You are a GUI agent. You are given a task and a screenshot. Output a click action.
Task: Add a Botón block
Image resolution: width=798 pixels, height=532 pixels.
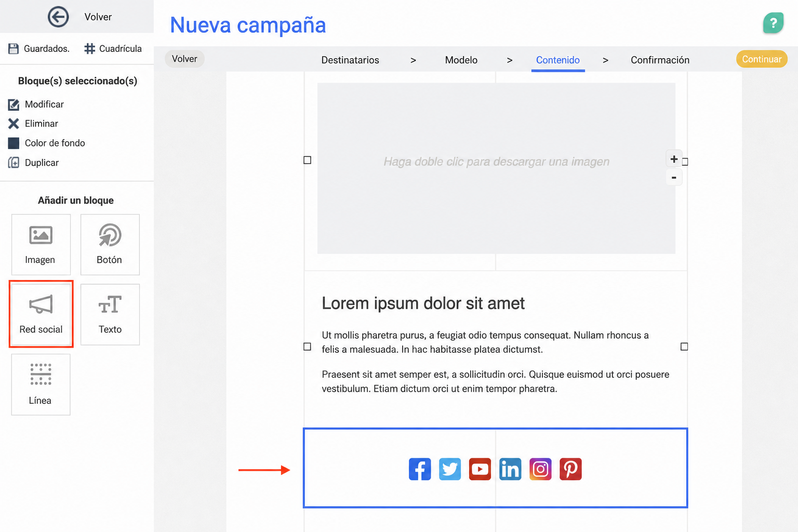click(x=110, y=245)
